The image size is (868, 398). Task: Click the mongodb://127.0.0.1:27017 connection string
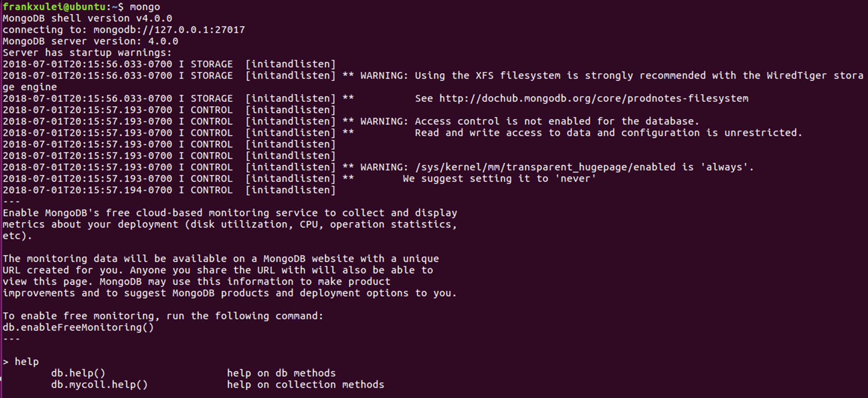169,30
